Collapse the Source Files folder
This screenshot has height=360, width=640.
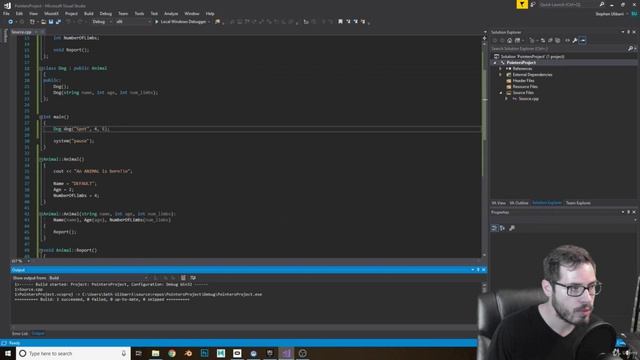click(501, 93)
